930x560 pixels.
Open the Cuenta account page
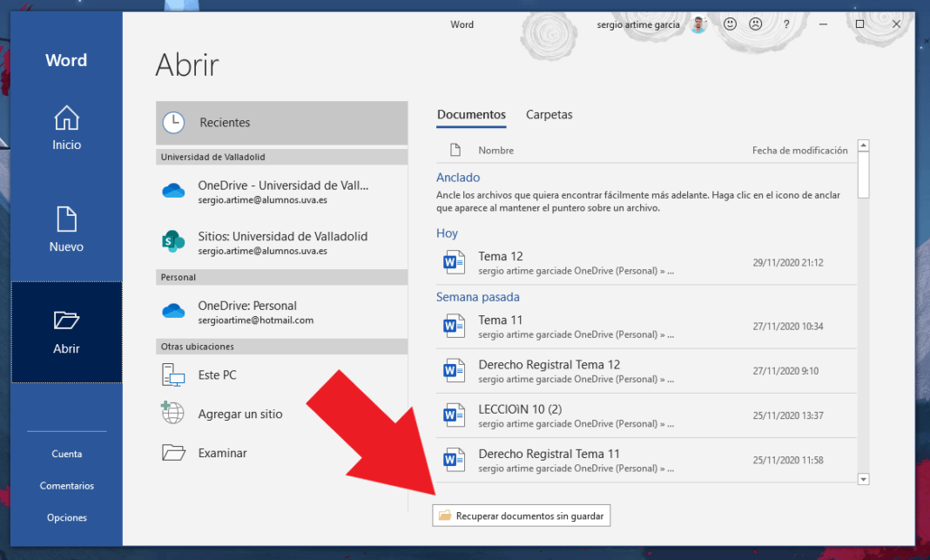coord(66,454)
